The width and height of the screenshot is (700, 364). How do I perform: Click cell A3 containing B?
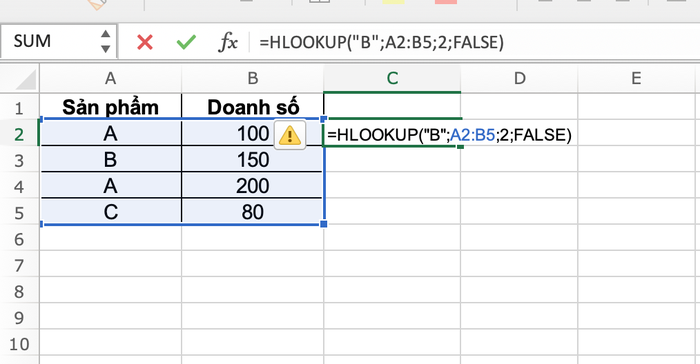click(x=110, y=159)
